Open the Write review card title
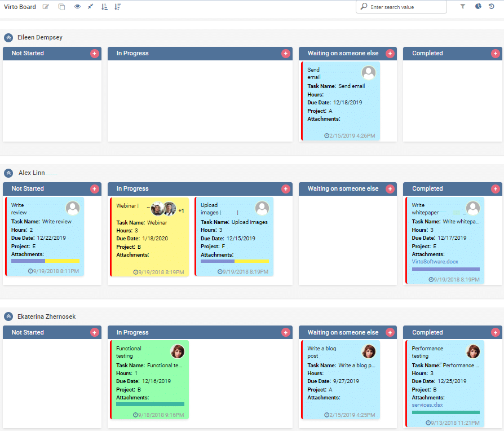The width and height of the screenshot is (504, 431). [19, 209]
